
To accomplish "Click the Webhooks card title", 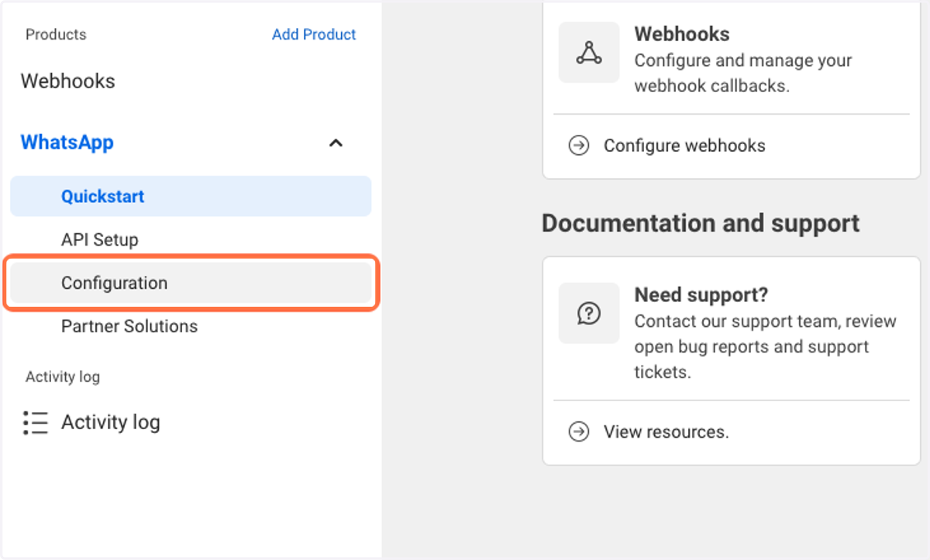I will coord(682,34).
